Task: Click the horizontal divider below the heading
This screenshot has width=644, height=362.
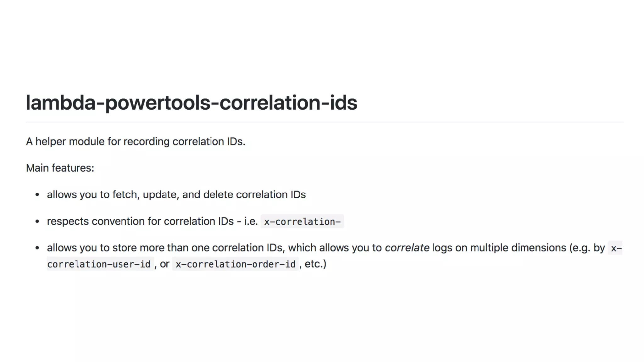Action: [325, 122]
